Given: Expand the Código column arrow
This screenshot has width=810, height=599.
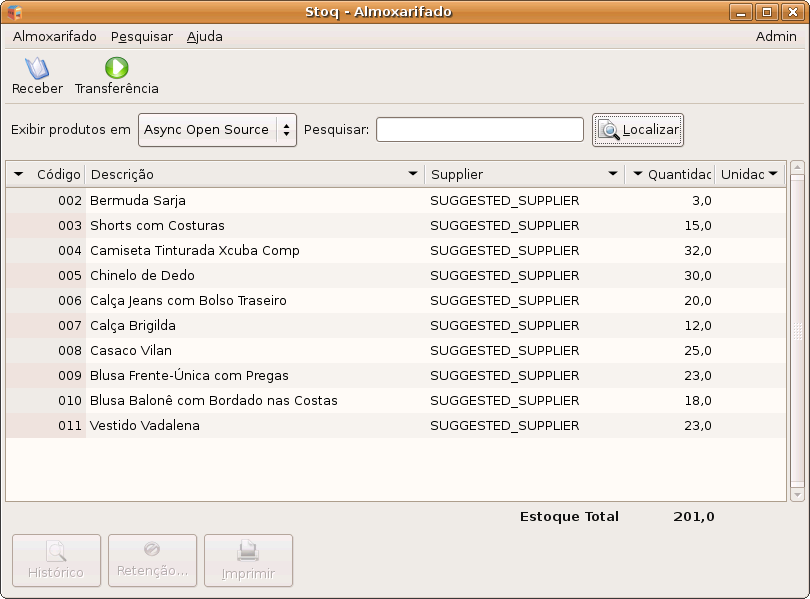Looking at the screenshot, I should click(x=18, y=174).
